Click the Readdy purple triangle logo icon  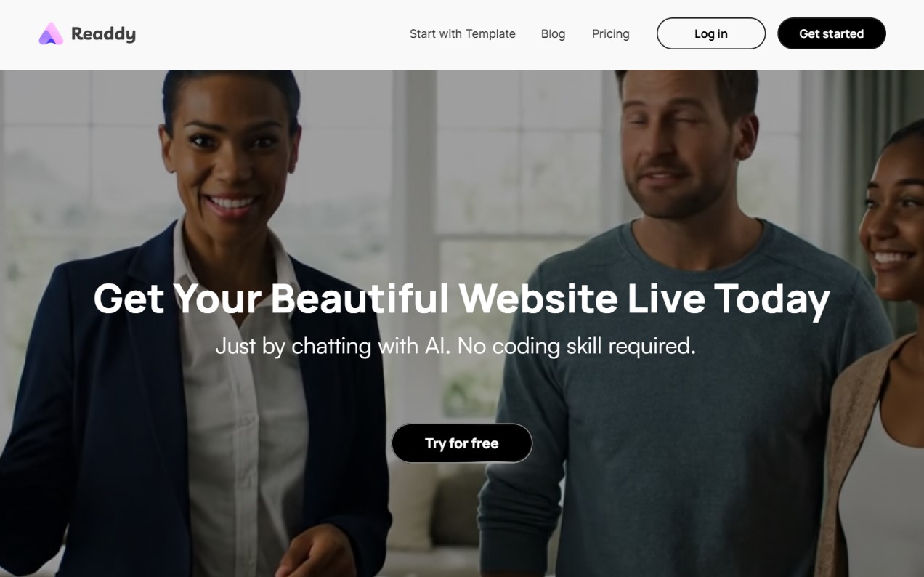(x=51, y=33)
